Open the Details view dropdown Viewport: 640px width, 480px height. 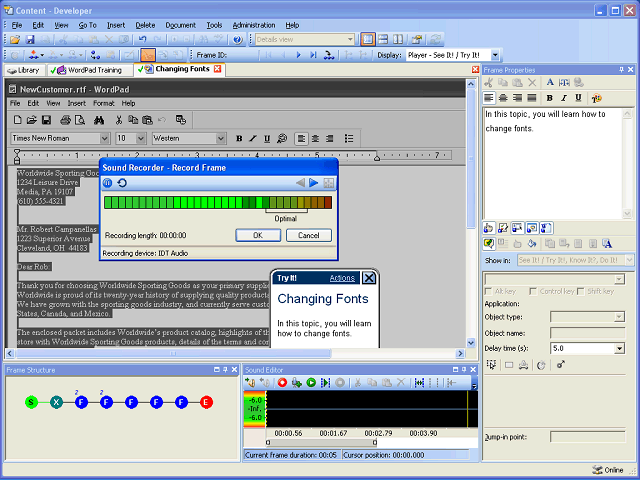pos(350,40)
